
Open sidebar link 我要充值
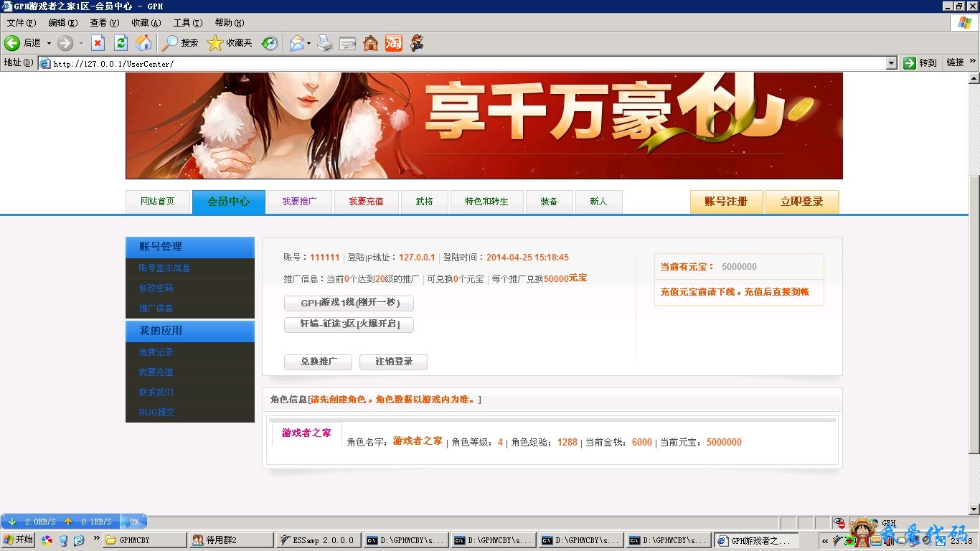pos(156,372)
